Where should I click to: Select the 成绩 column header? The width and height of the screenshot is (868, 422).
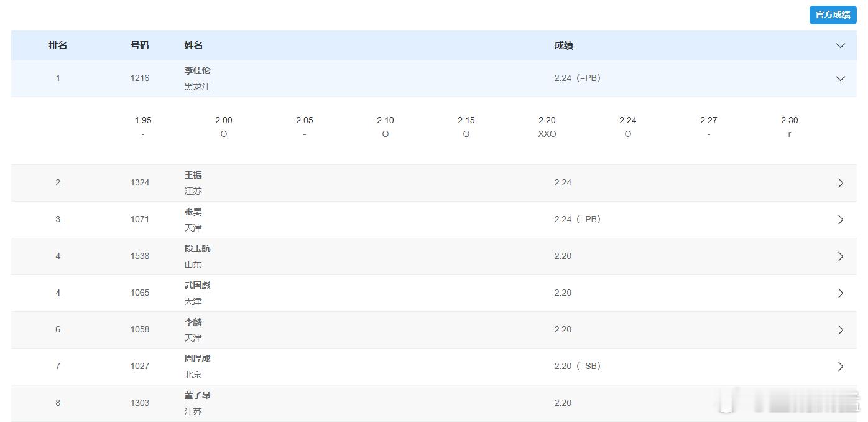pyautogui.click(x=563, y=45)
